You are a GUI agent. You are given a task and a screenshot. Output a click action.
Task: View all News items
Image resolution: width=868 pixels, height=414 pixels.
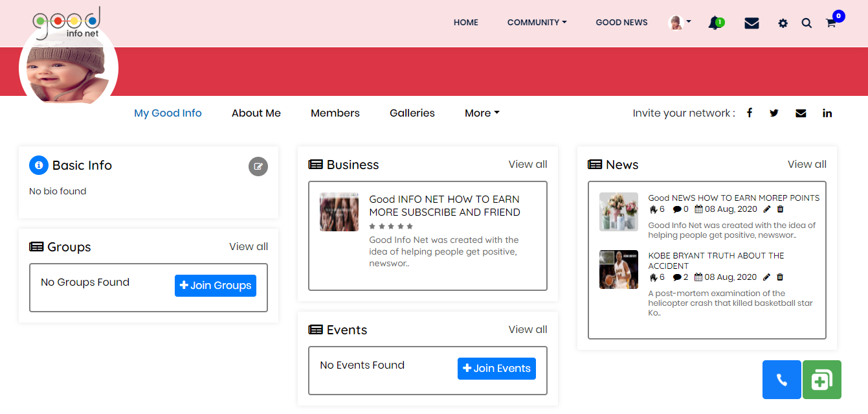click(807, 165)
